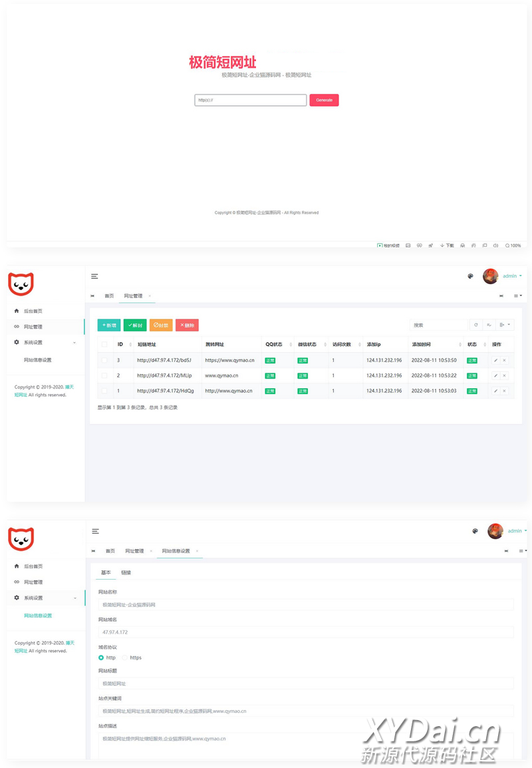The height and width of the screenshot is (768, 532).
Task: Click the volume speaker icon in browser status bar
Action: point(495,246)
